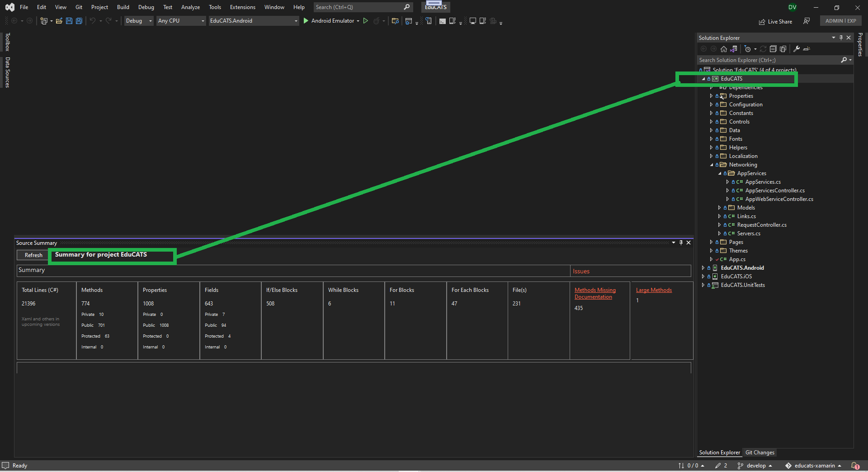Switch to Git Changes tab
This screenshot has width=868, height=472.
coord(759,453)
